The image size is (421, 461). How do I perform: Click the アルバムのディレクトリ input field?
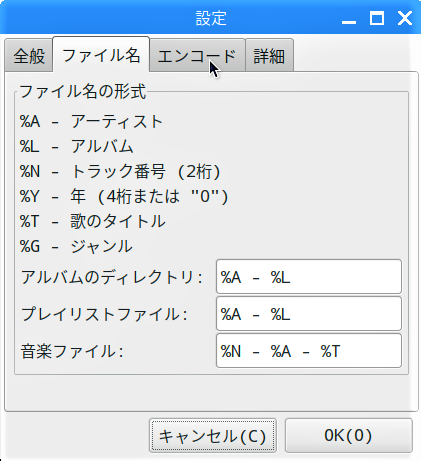[x=309, y=277]
